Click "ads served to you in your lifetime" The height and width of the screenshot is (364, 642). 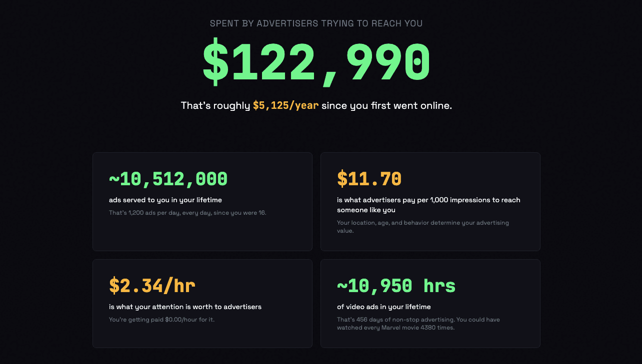tap(165, 200)
